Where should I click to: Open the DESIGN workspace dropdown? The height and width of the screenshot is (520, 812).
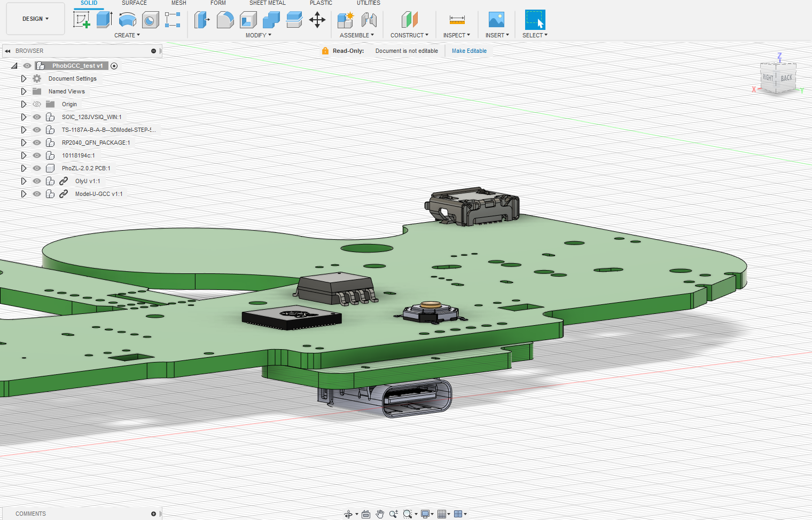coord(35,19)
